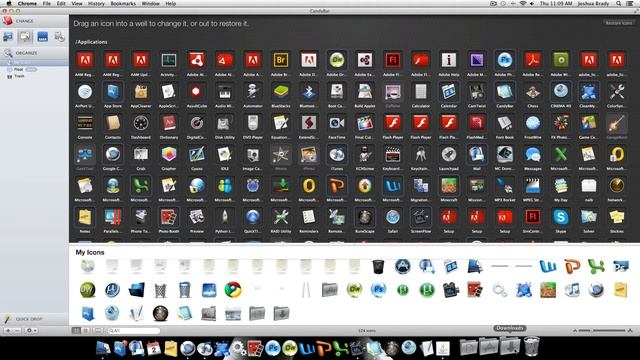
Task: Open the History menu
Action: point(96,3)
